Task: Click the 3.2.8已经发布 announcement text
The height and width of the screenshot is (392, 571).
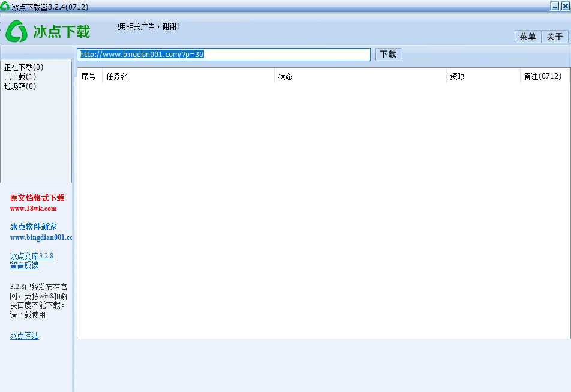Action: (38, 301)
